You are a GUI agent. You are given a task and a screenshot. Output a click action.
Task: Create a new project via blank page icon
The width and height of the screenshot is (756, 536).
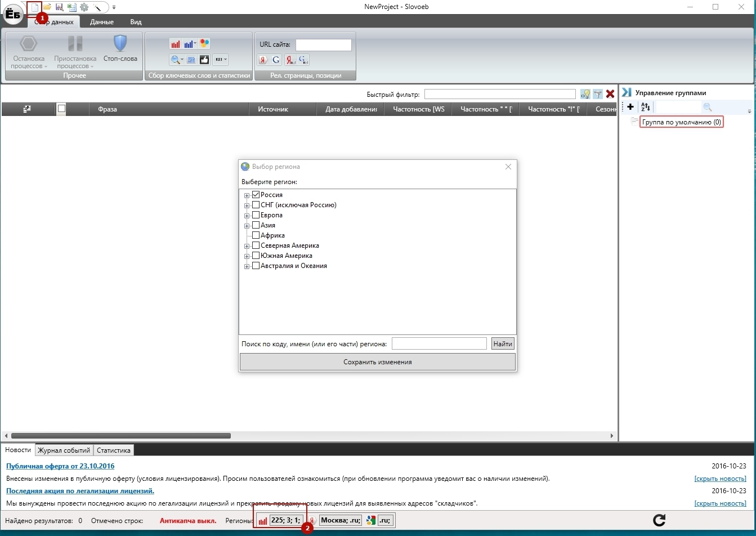point(35,7)
